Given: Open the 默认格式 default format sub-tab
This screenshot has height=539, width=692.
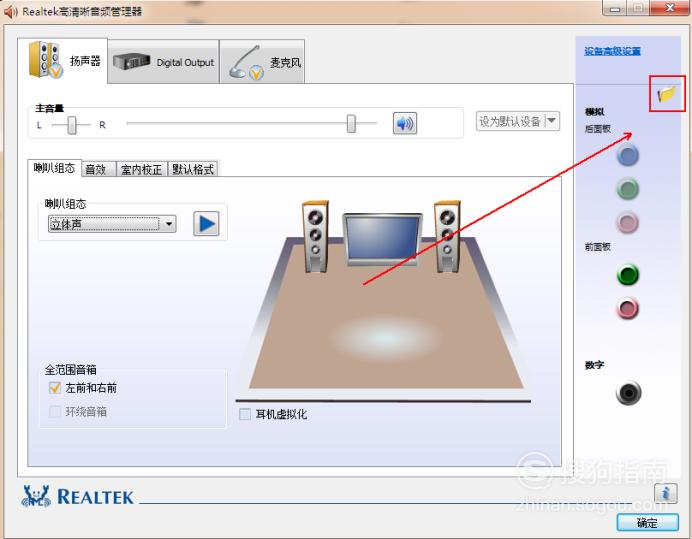Looking at the screenshot, I should (x=193, y=169).
